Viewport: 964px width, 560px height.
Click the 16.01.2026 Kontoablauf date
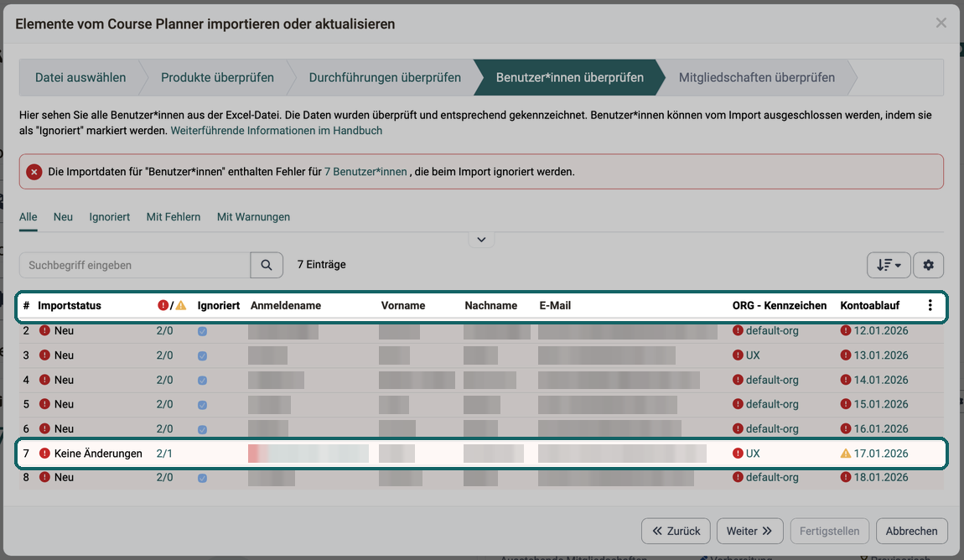[x=880, y=429]
